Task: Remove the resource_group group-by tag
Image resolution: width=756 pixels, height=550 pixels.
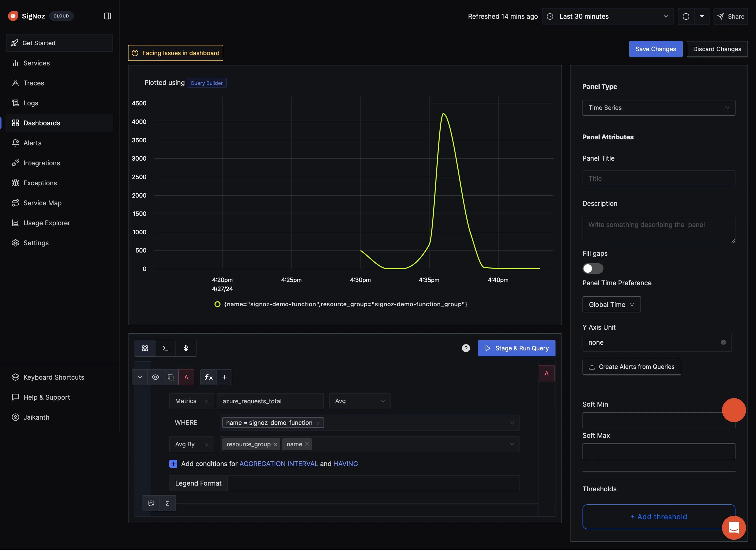Action: tap(275, 444)
